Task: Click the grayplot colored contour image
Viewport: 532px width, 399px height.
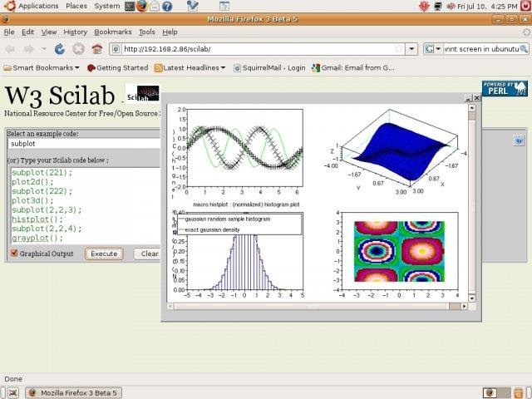Action: coord(399,251)
